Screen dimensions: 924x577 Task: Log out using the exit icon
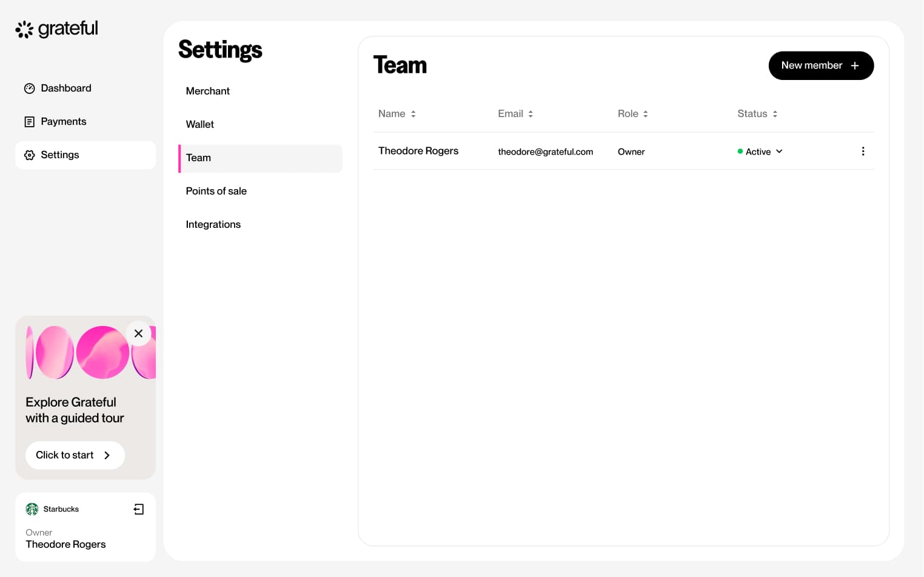point(139,509)
